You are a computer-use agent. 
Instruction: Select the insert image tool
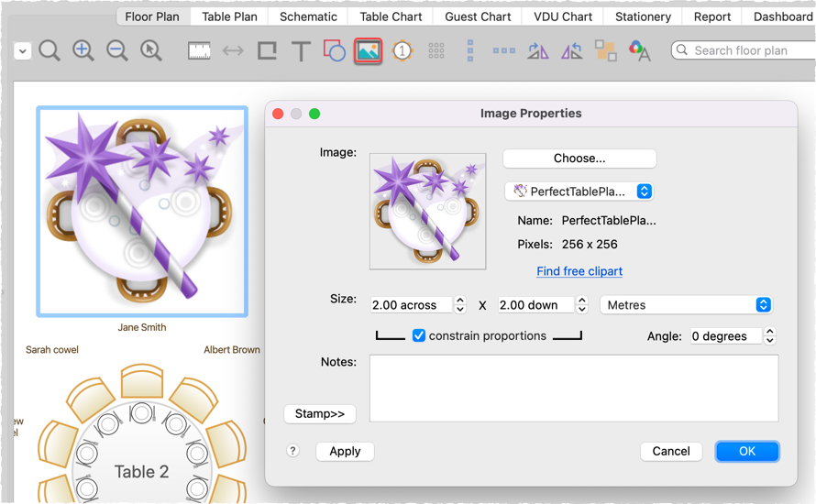click(368, 51)
